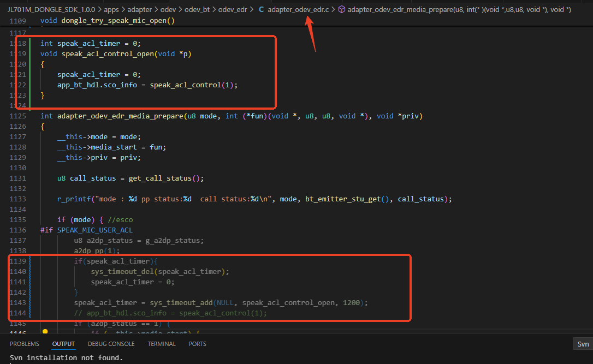Viewport: 593px width, 364px height.
Task: Click the C file icon in breadcrumb
Action: click(x=261, y=9)
